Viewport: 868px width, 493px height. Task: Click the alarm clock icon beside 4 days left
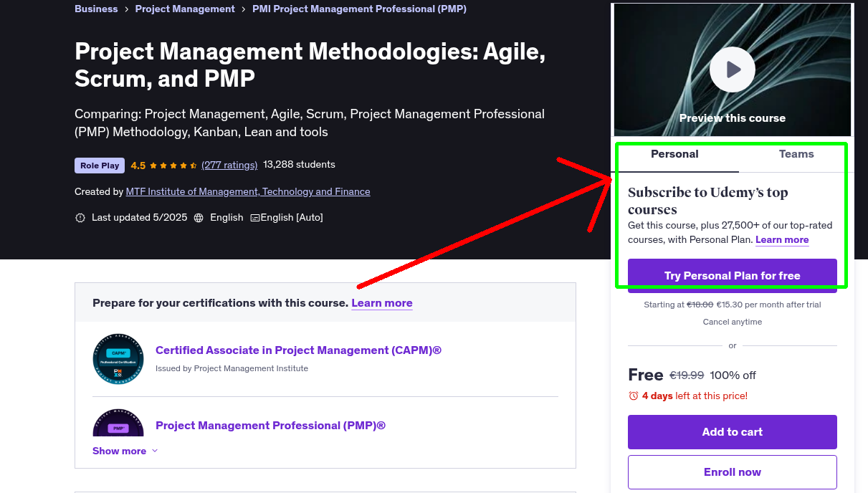coord(633,396)
